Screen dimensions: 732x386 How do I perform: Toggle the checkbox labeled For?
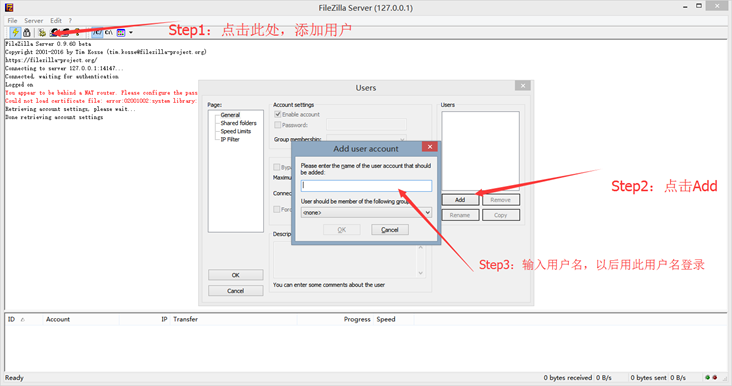(x=276, y=209)
